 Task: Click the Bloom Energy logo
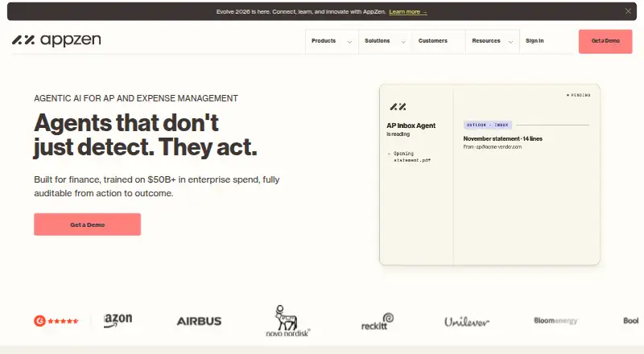(555, 321)
